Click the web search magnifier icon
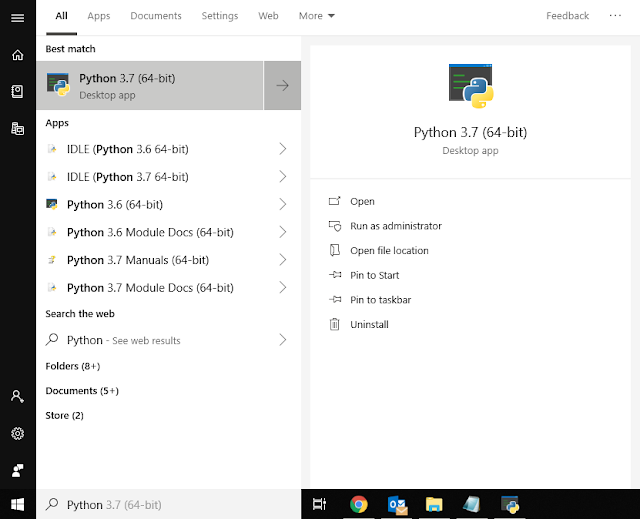Viewport: 640px width, 519px height. tap(52, 339)
